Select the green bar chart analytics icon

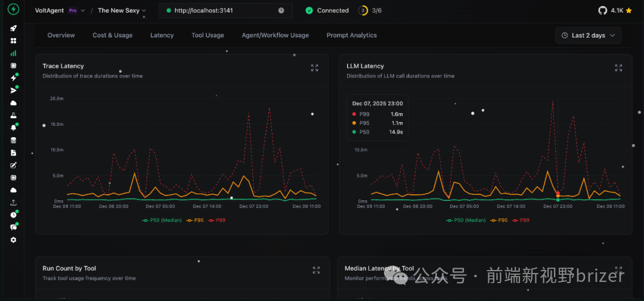coord(13,53)
